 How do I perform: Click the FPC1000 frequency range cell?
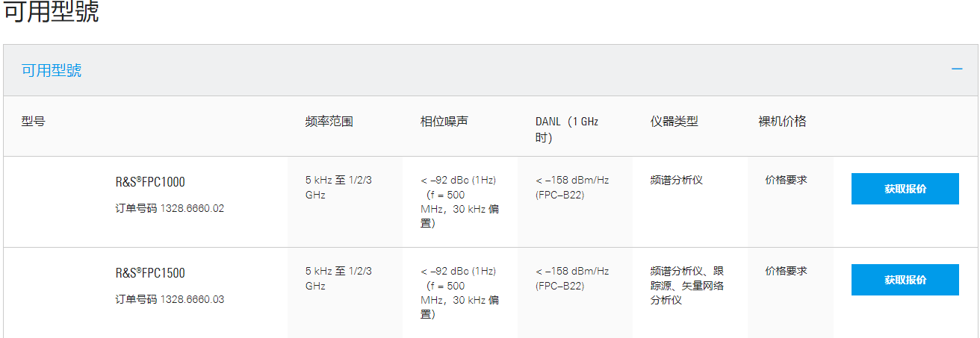[x=338, y=187]
